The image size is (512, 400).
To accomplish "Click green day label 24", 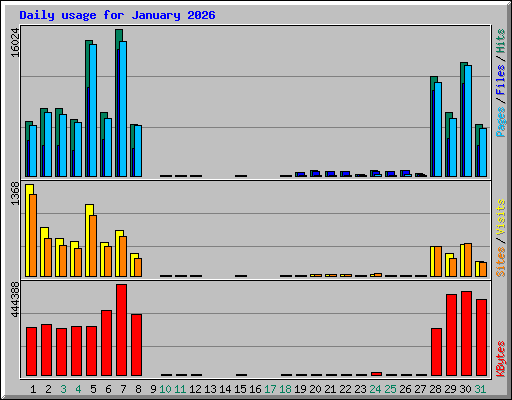I will pyautogui.click(x=375, y=389).
